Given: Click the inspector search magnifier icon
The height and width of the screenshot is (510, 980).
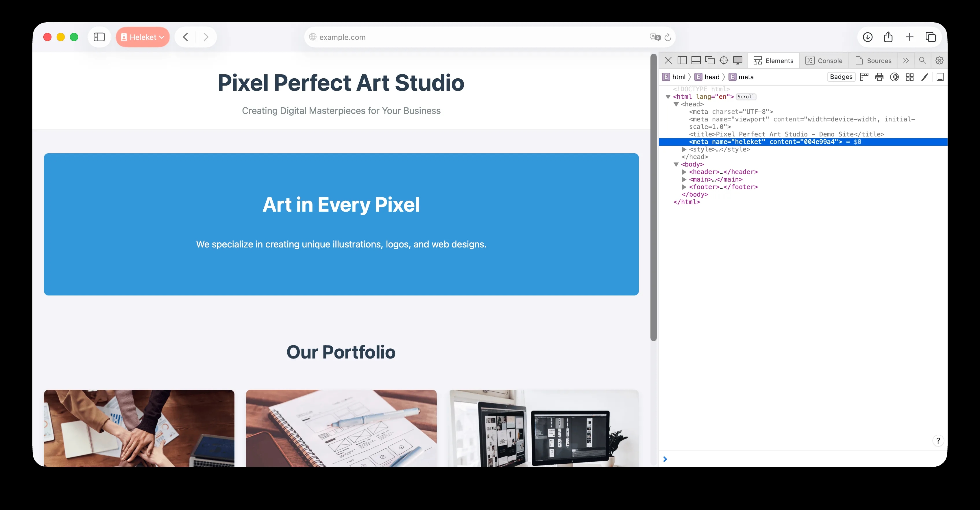Looking at the screenshot, I should pos(922,60).
